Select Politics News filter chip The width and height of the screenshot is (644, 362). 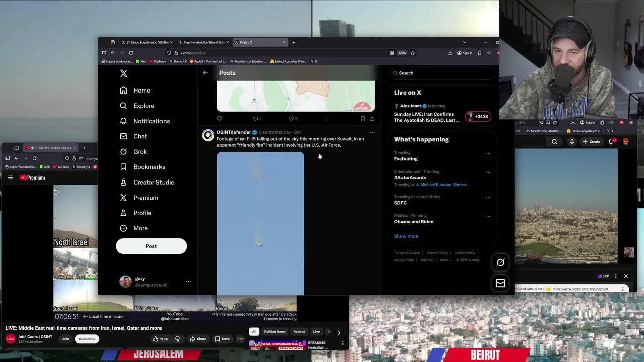(x=275, y=332)
